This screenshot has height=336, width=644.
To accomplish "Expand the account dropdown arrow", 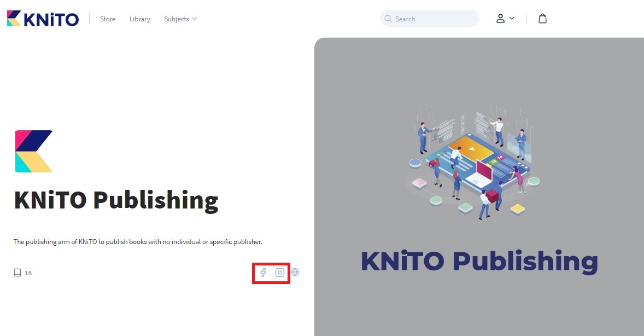I will [x=512, y=18].
